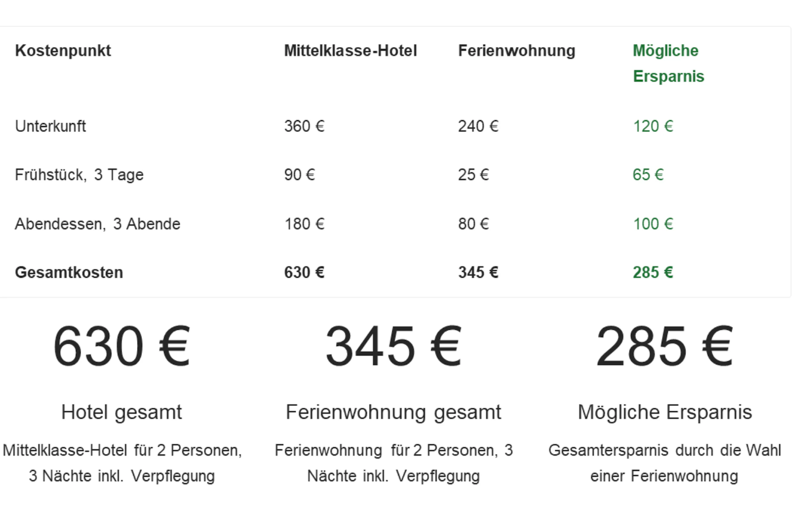Select the green 120 € savings value
This screenshot has width=798, height=532.
(653, 126)
